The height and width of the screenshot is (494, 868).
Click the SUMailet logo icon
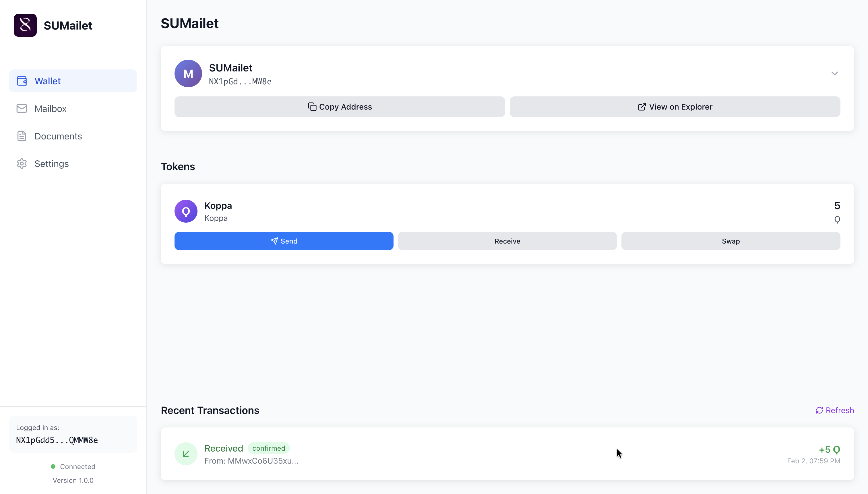pos(25,25)
